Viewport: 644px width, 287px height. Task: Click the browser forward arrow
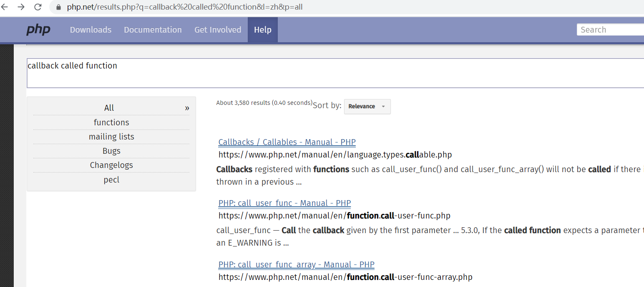[21, 7]
